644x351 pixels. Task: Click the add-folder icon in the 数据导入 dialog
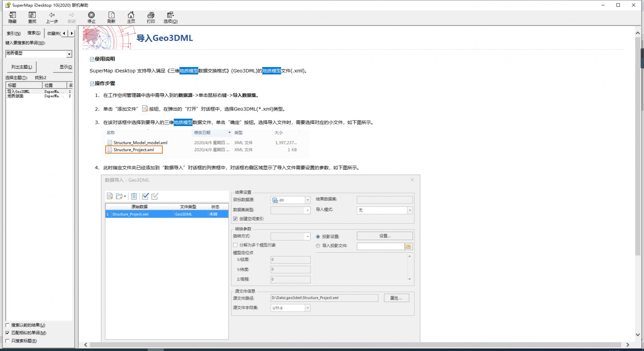coord(119,196)
